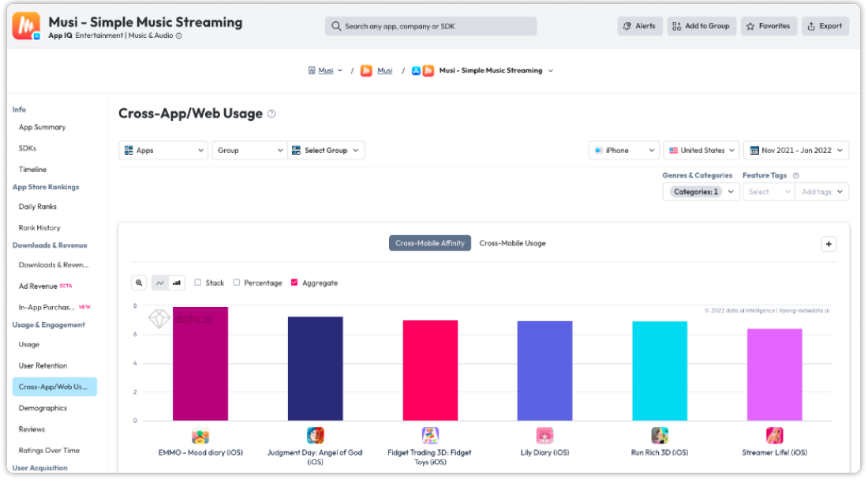Open Rank History in sidebar

click(x=39, y=227)
